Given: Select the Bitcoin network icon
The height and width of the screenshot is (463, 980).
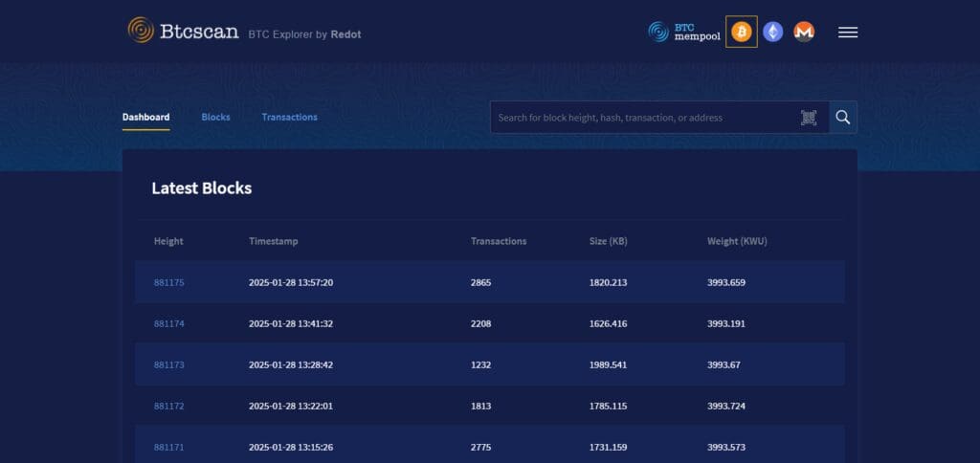Looking at the screenshot, I should (x=742, y=32).
